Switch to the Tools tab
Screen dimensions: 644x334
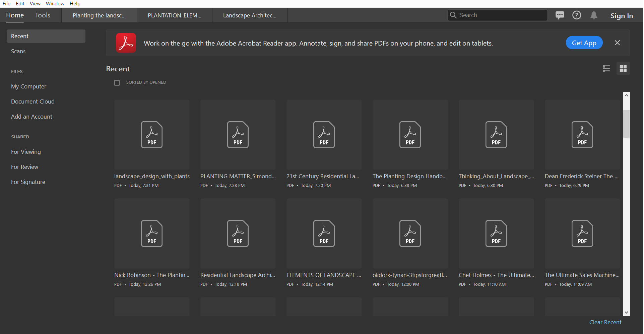point(43,15)
